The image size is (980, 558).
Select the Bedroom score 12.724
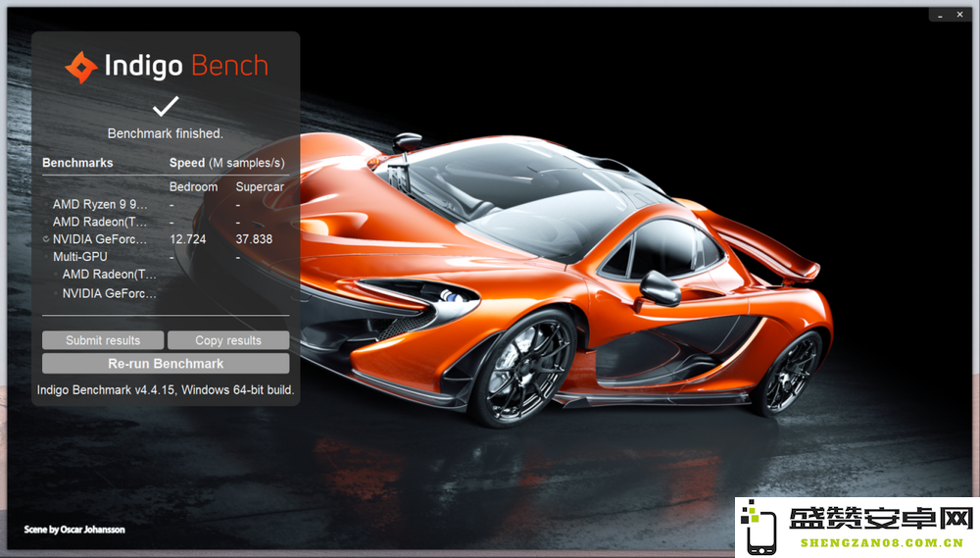click(x=187, y=239)
